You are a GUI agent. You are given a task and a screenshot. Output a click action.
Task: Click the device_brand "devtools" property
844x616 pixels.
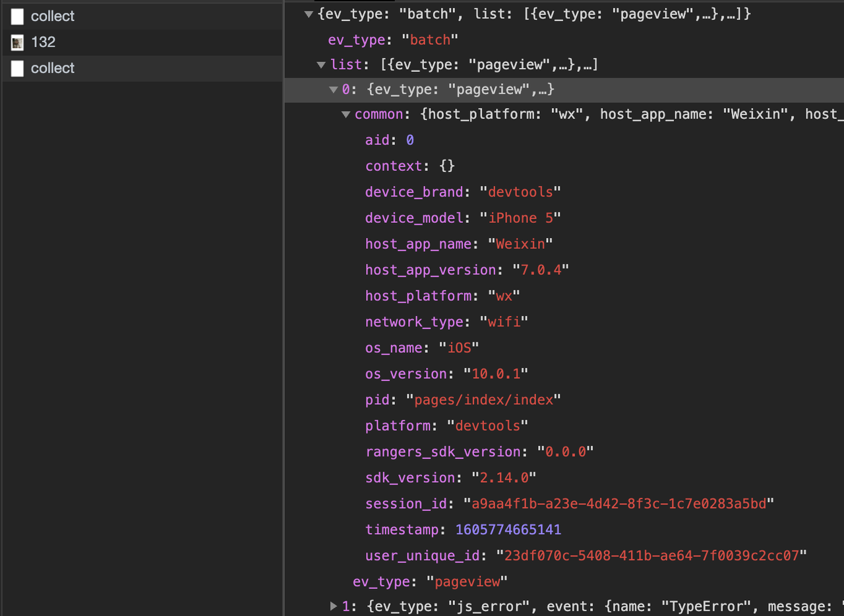coord(463,192)
